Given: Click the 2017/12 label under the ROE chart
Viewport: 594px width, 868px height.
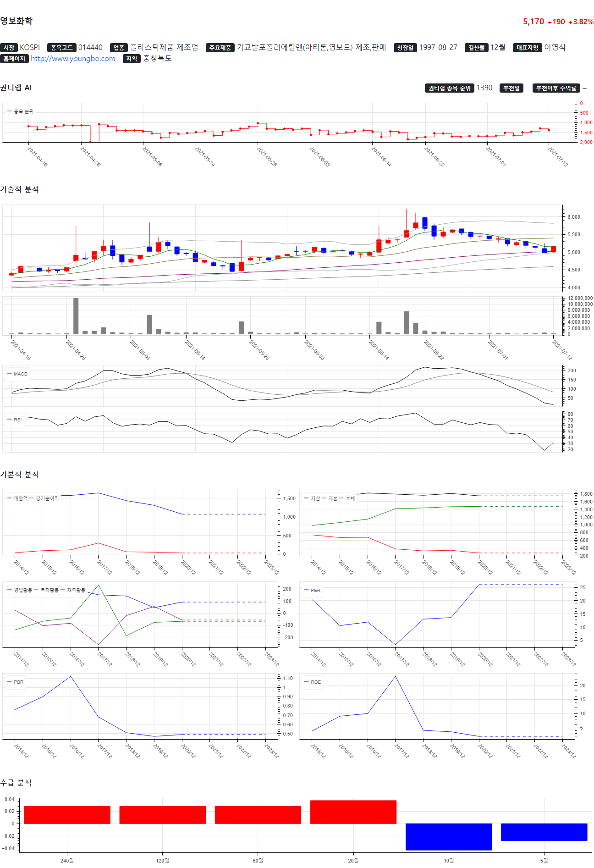Looking at the screenshot, I should pos(401,750).
